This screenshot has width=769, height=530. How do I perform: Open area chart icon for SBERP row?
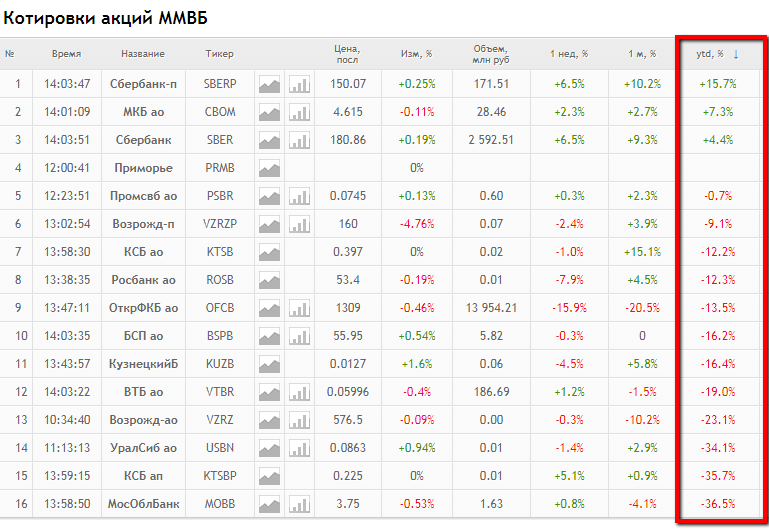269,84
